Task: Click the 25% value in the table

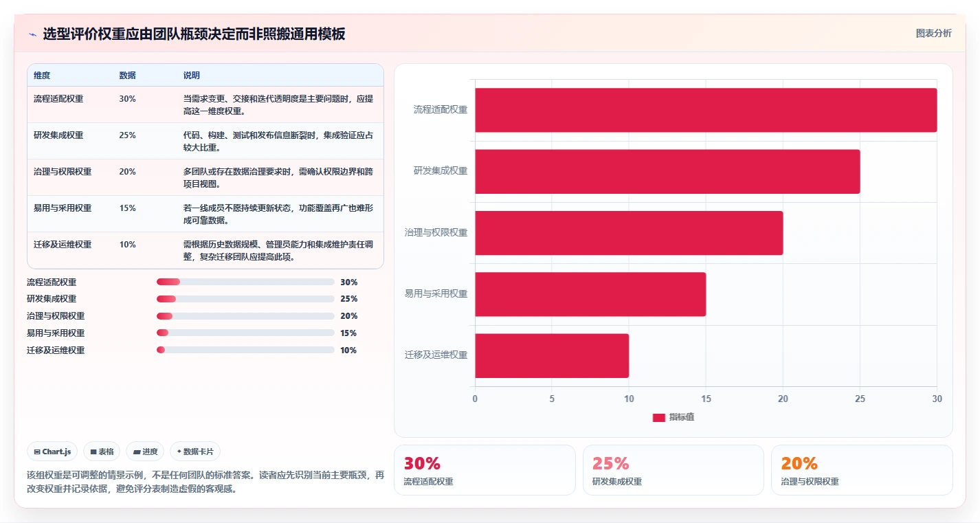Action: (127, 135)
